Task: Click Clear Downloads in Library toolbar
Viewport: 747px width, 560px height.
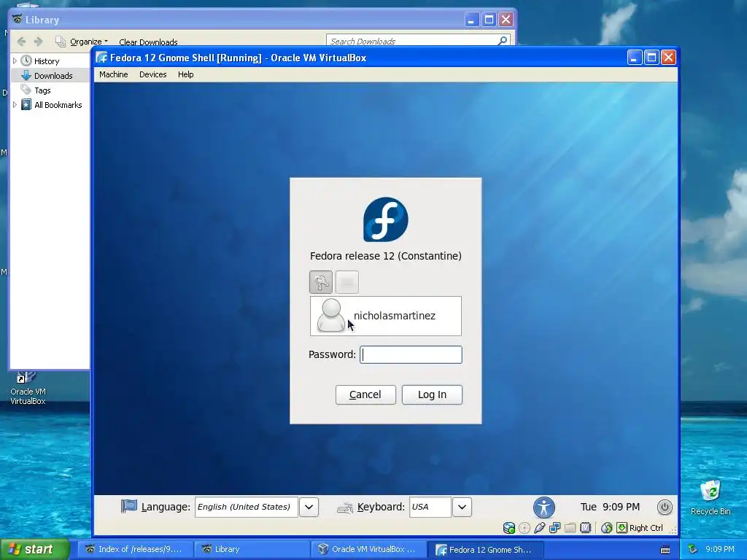Action: point(148,42)
